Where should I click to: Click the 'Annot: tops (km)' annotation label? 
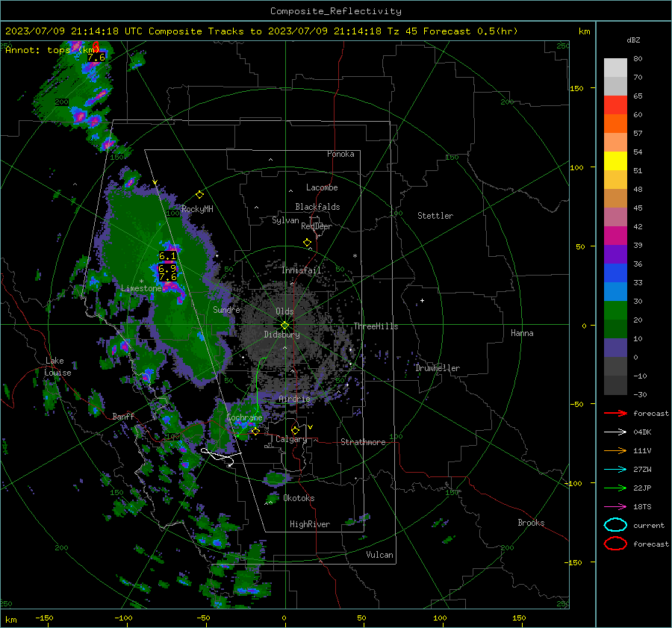click(x=52, y=50)
